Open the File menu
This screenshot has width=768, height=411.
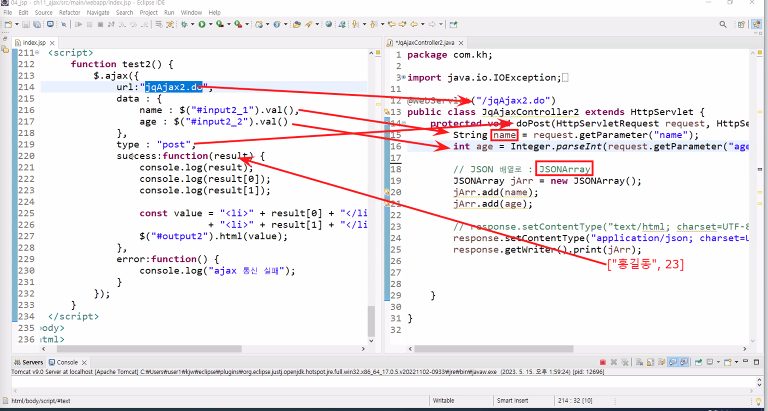tap(7, 12)
